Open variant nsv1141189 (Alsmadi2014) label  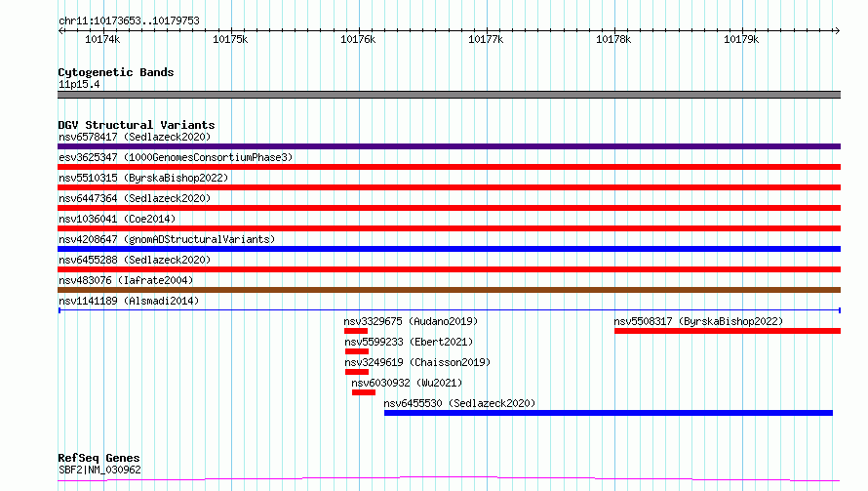point(129,301)
